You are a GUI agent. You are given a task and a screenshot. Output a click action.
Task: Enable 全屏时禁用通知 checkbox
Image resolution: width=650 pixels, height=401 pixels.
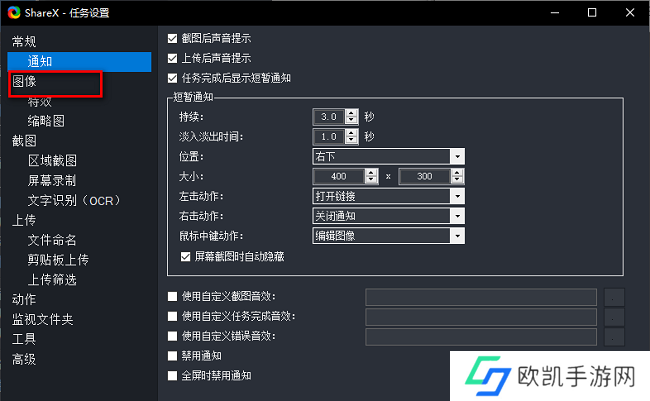pyautogui.click(x=172, y=376)
